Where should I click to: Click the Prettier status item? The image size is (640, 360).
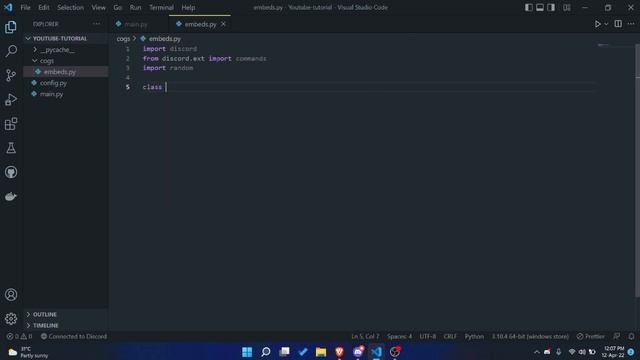tap(590, 336)
